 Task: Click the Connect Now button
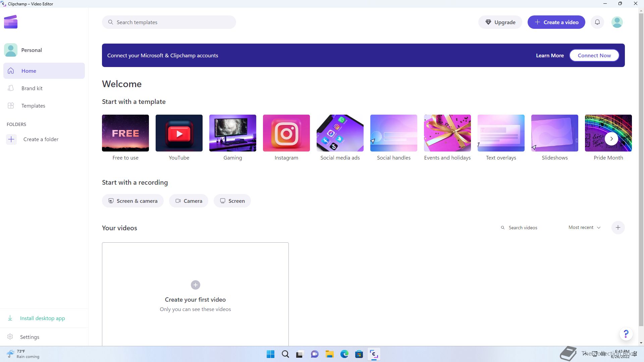click(x=594, y=56)
